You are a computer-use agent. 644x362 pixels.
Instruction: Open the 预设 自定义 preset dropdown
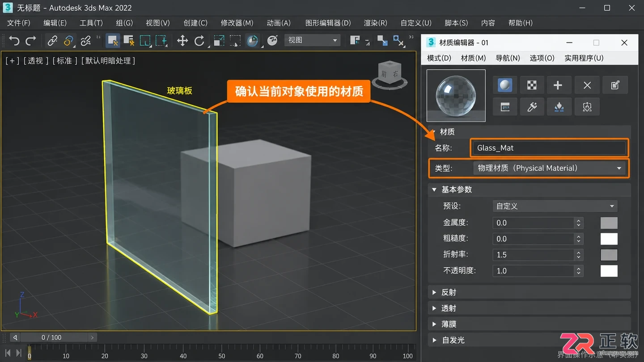[x=555, y=206]
